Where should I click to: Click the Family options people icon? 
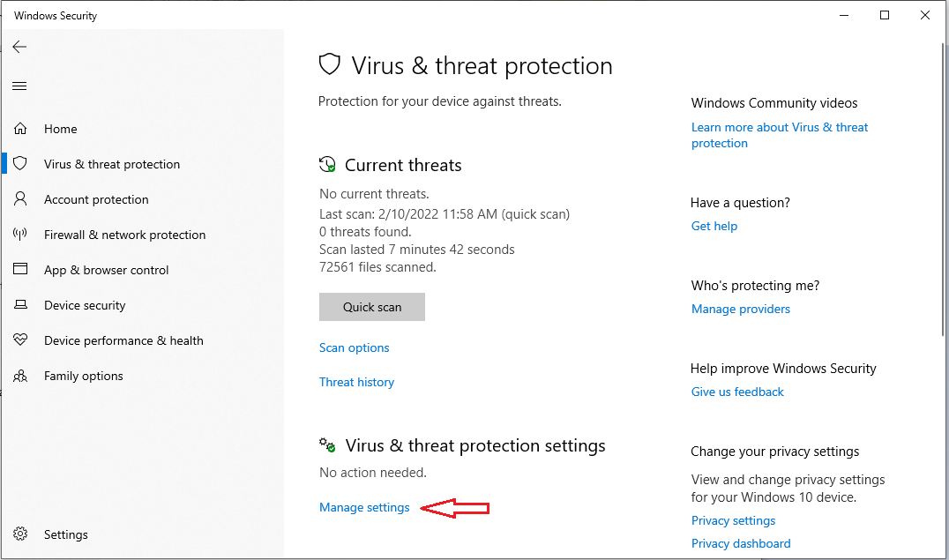(x=20, y=376)
